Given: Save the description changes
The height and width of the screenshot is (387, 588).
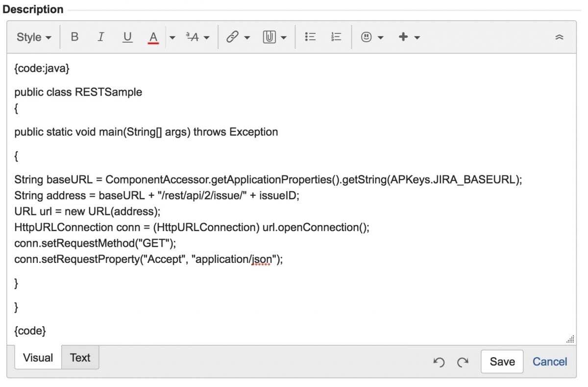Looking at the screenshot, I should (502, 361).
